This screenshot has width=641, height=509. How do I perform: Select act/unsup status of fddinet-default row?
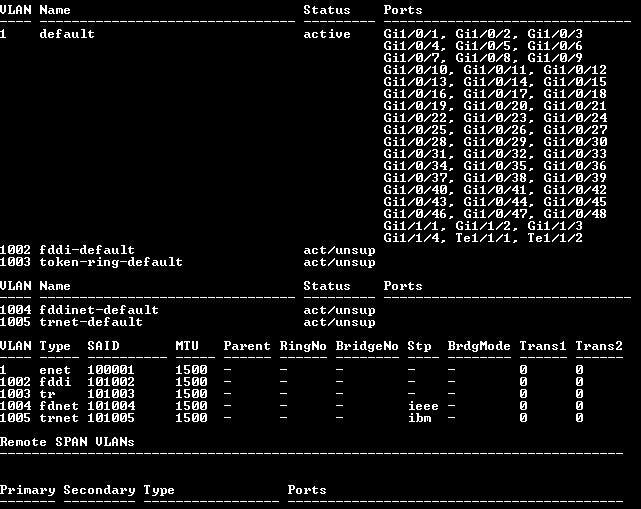339,310
